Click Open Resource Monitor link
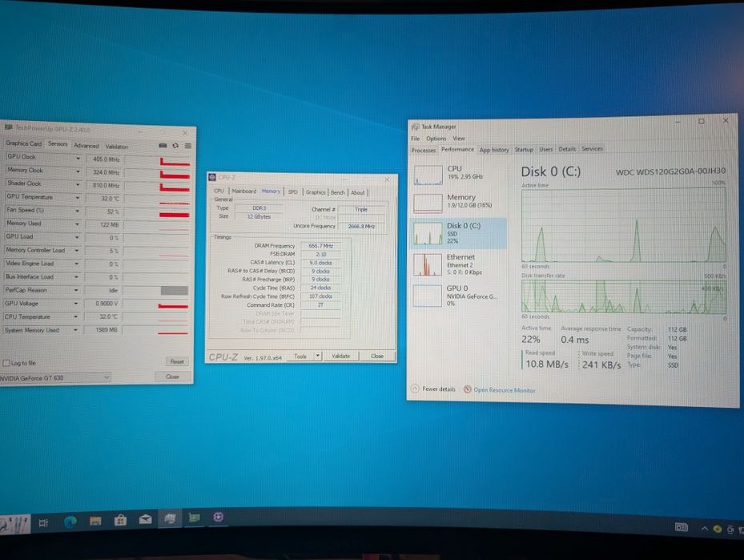 coord(504,390)
